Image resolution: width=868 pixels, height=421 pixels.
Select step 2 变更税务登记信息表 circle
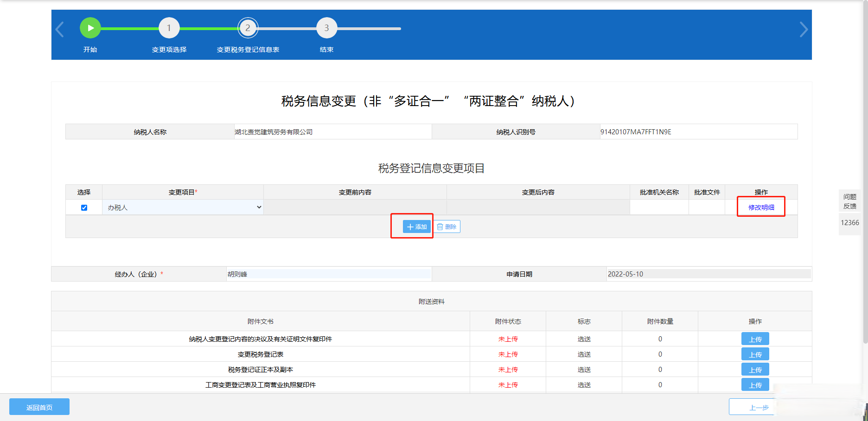248,28
